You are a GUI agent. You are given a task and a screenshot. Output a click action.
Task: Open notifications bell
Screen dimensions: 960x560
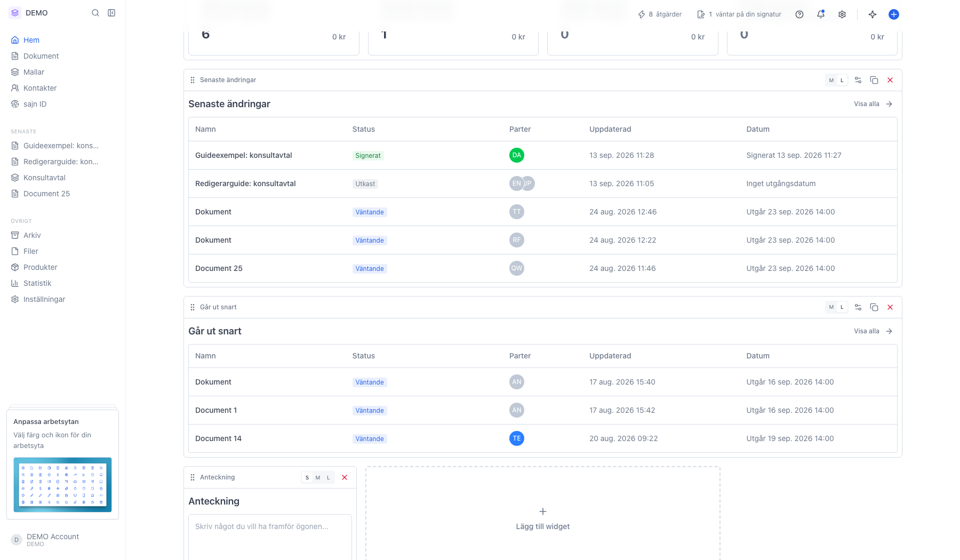point(821,14)
